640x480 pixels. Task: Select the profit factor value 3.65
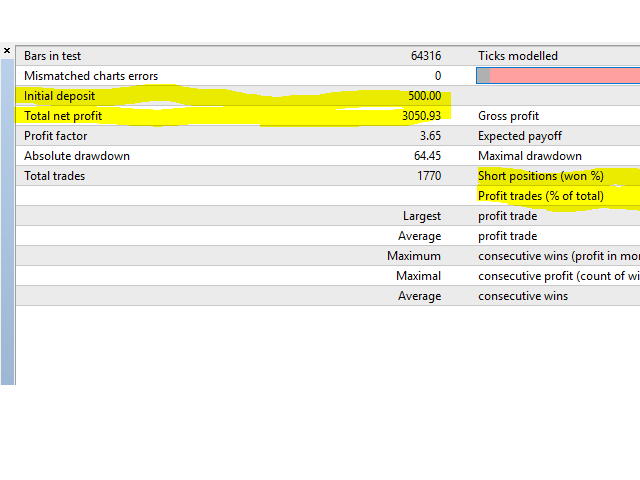coord(430,136)
